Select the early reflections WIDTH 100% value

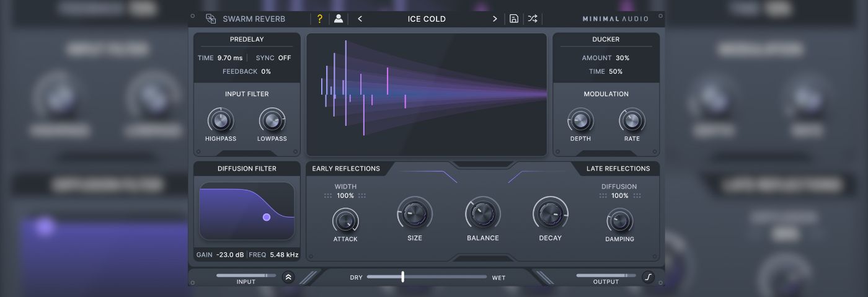click(x=345, y=196)
